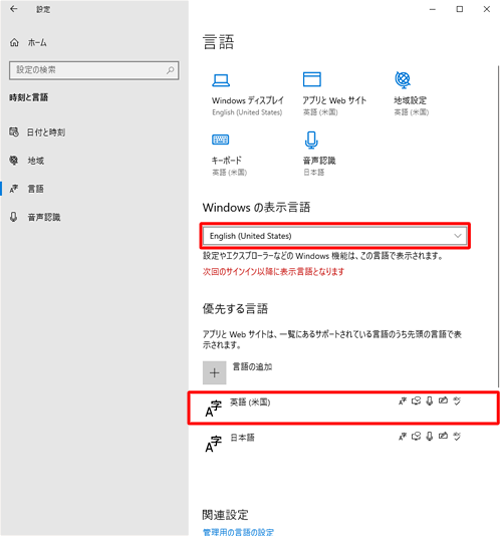
Task: Click spell-check feature icon on 日本語 row
Action: pos(457,436)
